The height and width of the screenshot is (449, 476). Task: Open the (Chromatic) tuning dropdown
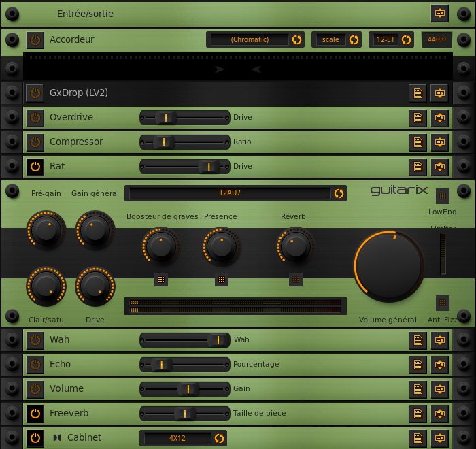(255, 39)
